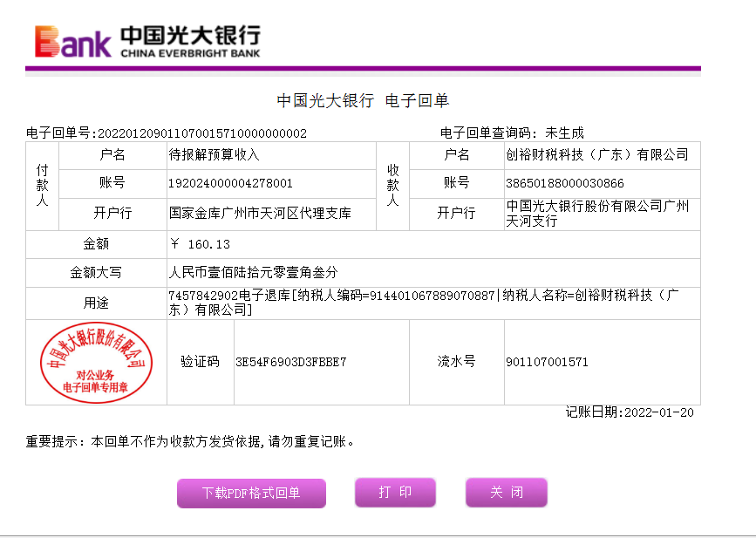
Task: Select the title 中国光大银行 电子回单
Action: point(363,100)
